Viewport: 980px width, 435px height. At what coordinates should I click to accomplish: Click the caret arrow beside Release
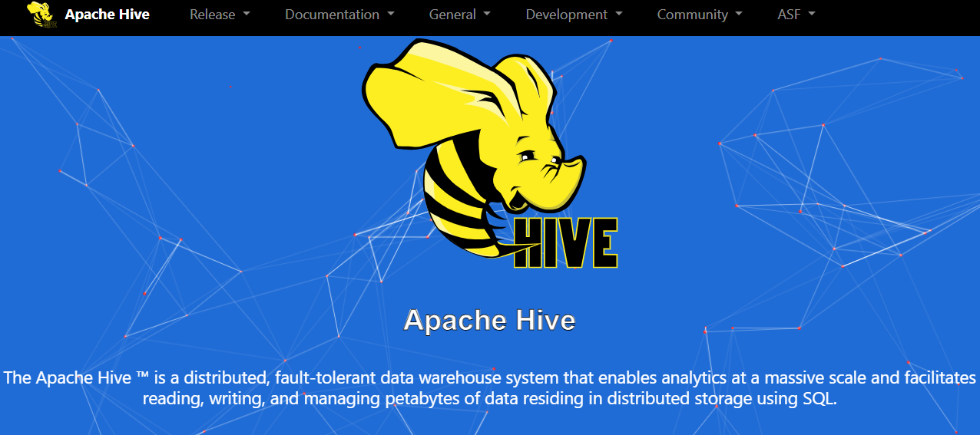click(247, 15)
